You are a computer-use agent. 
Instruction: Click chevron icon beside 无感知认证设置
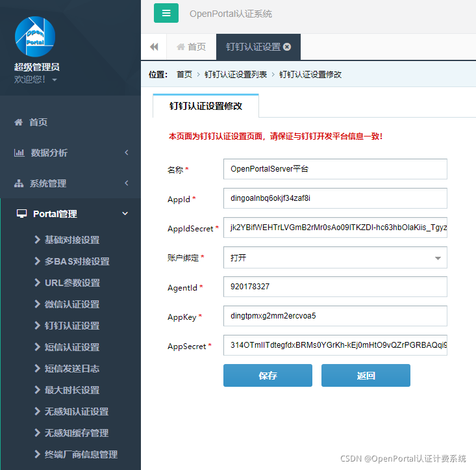pyautogui.click(x=37, y=411)
